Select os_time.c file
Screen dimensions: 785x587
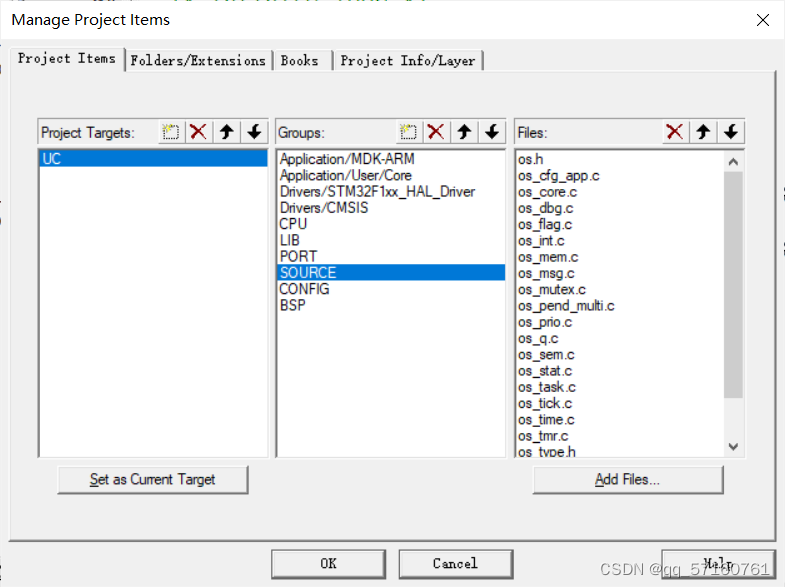click(x=620, y=419)
